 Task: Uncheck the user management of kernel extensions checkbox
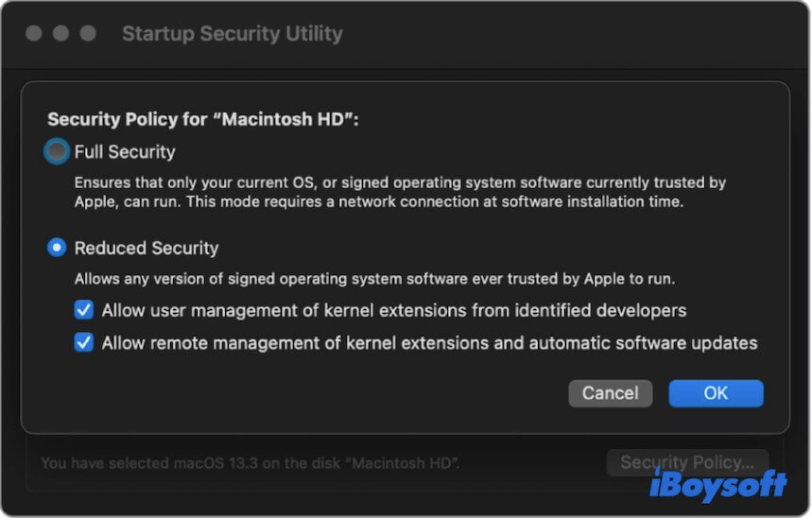click(85, 310)
